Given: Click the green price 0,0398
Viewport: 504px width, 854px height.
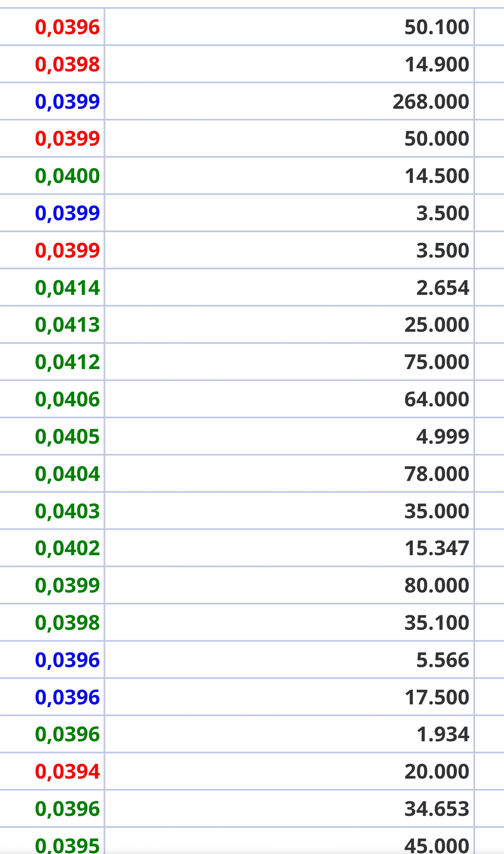Looking at the screenshot, I should (67, 623).
